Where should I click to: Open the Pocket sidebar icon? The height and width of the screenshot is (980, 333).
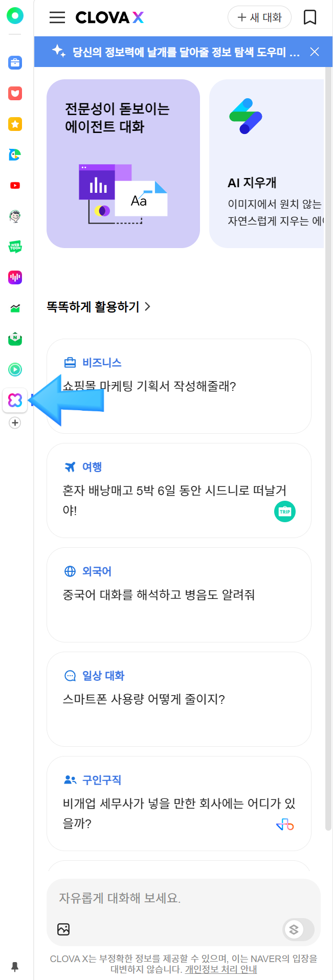pos(15,94)
